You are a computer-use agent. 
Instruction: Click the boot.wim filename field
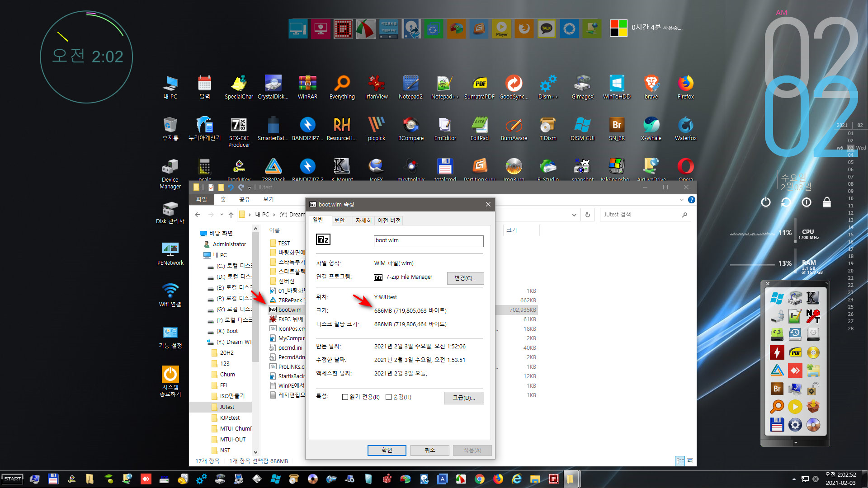[429, 241]
